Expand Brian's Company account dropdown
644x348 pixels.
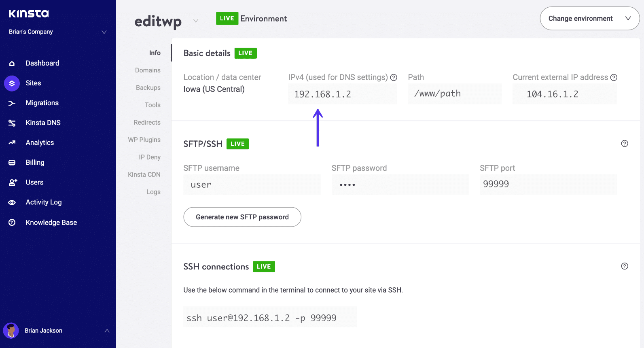click(104, 32)
